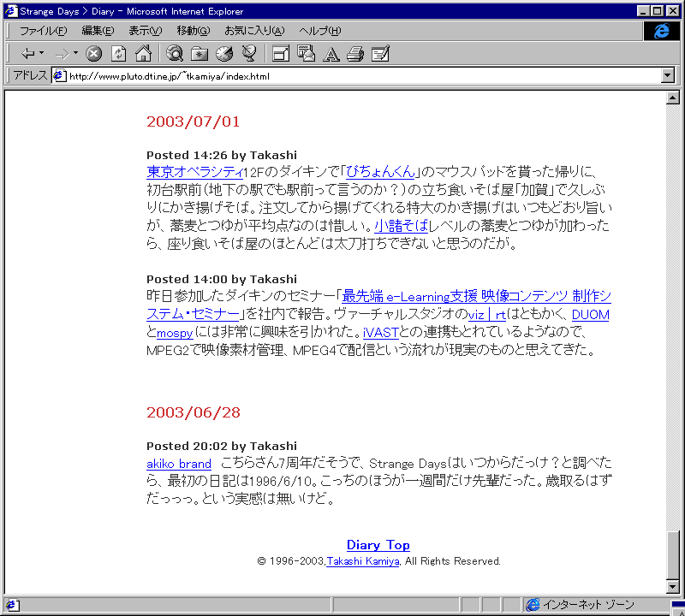Open the お気に入り(A) menu
The image size is (685, 616).
pos(254,31)
